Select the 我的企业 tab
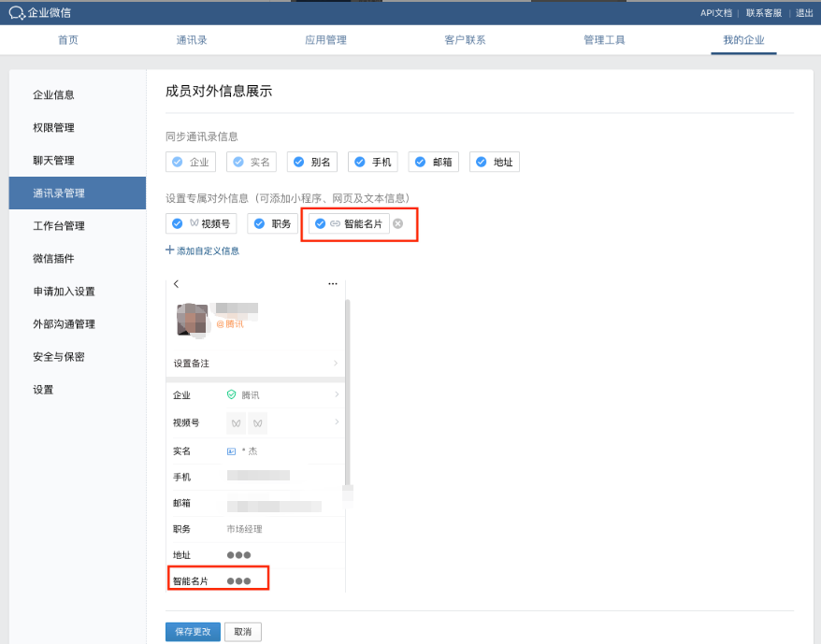821x644 pixels. [x=743, y=40]
